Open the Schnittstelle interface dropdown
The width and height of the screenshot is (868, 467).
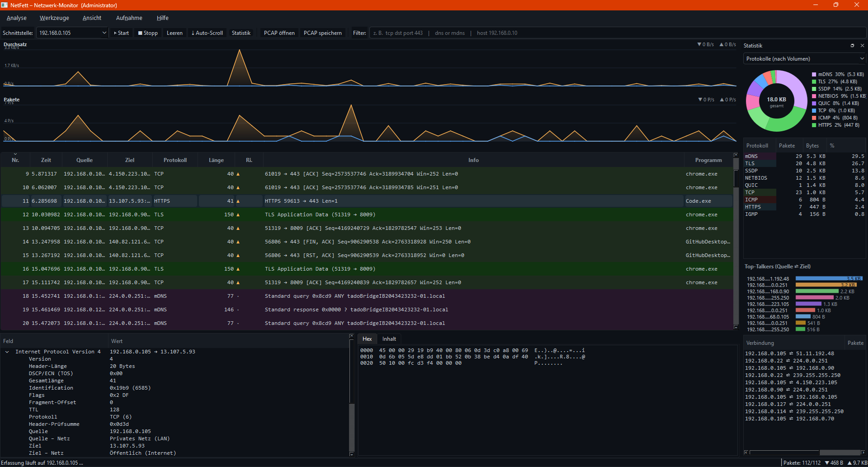point(72,33)
